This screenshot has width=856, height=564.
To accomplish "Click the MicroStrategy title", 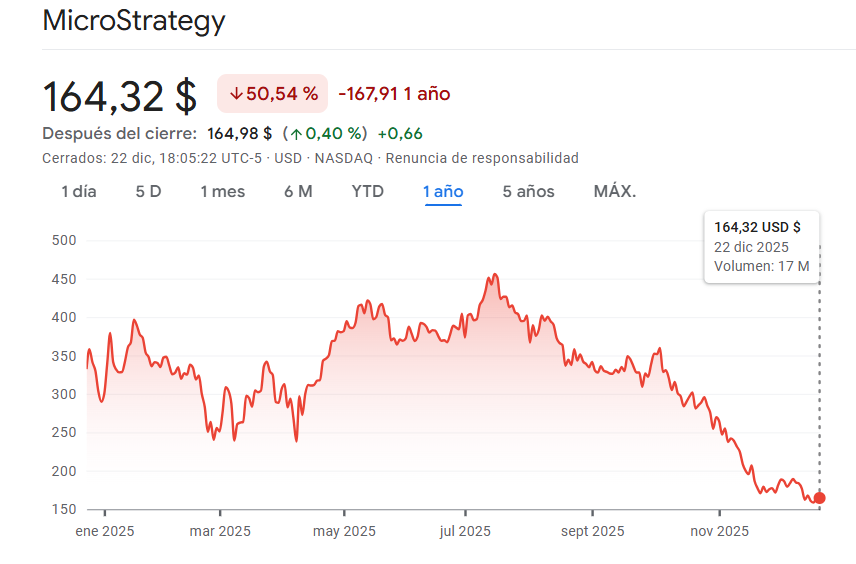I will click(x=134, y=21).
